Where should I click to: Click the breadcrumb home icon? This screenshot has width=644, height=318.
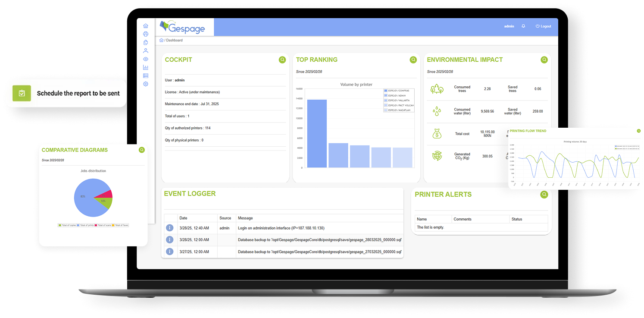[161, 40]
